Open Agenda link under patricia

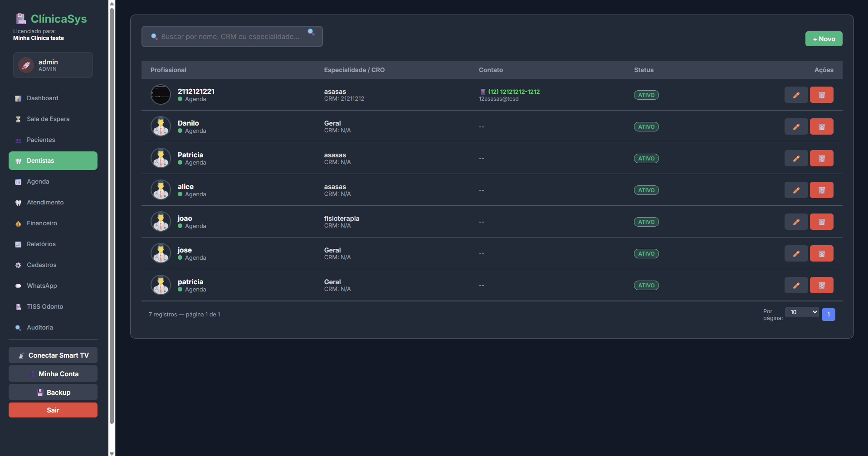195,290
